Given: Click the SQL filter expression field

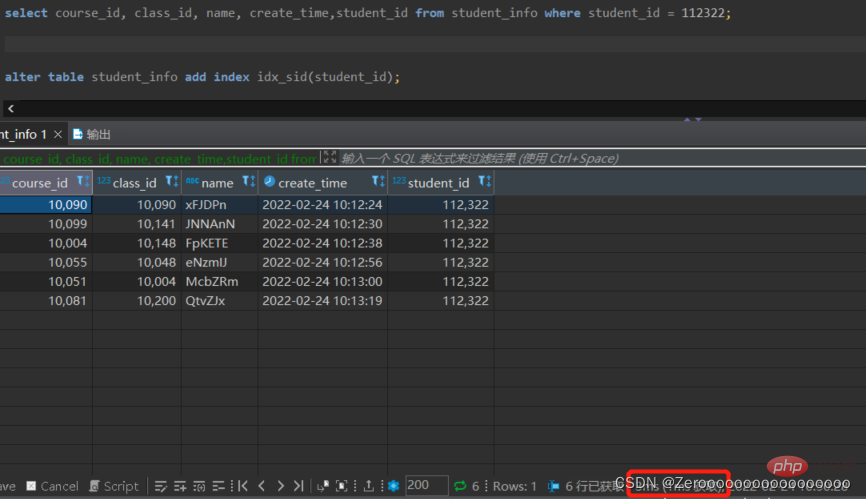Looking at the screenshot, I should point(602,158).
